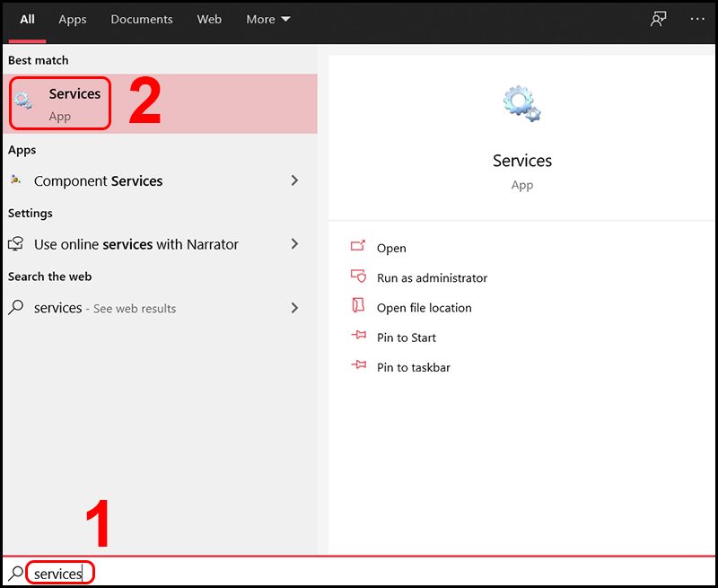Click the Narrator settings icon
This screenshot has width=718, height=588.
coord(16,244)
